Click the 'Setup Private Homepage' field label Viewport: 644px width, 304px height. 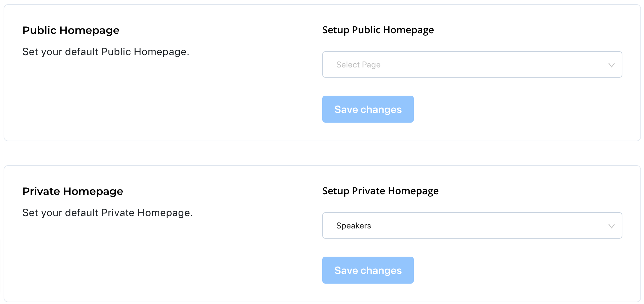point(381,191)
